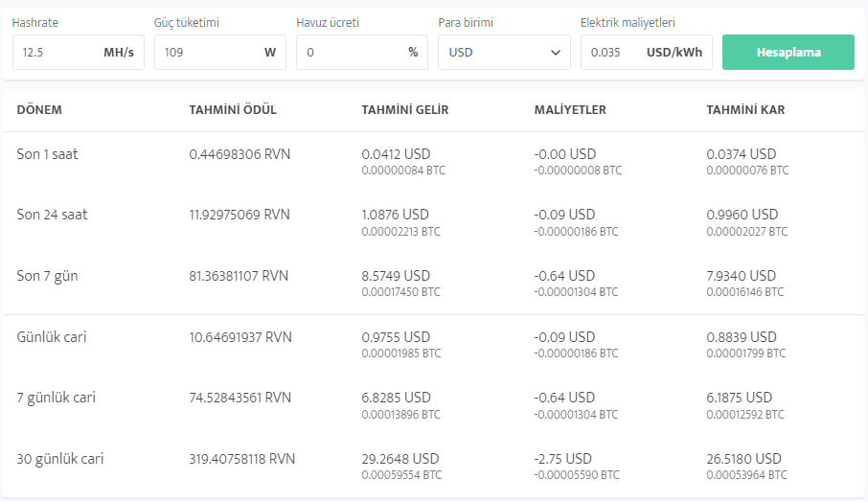The height and width of the screenshot is (502, 868).
Task: Click the 74.52843561 RVN reward value
Action: pyautogui.click(x=240, y=398)
